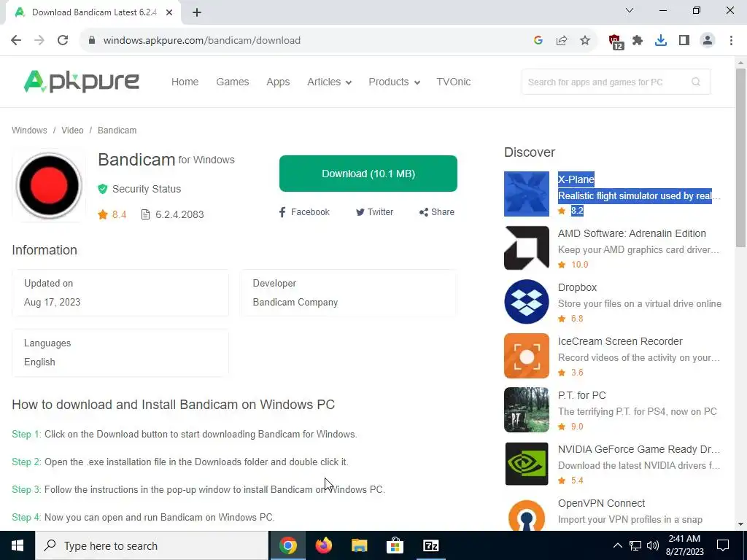Click the Security Status shield icon
Viewport: 747px width, 560px height.
coord(102,189)
